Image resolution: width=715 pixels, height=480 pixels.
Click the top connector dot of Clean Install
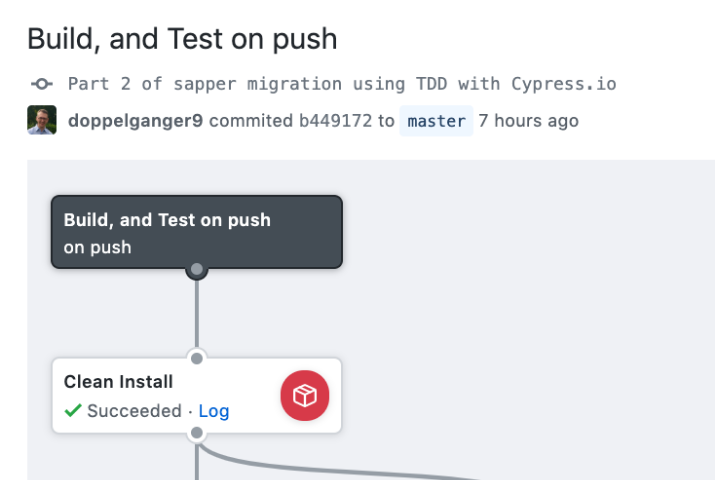[197, 358]
